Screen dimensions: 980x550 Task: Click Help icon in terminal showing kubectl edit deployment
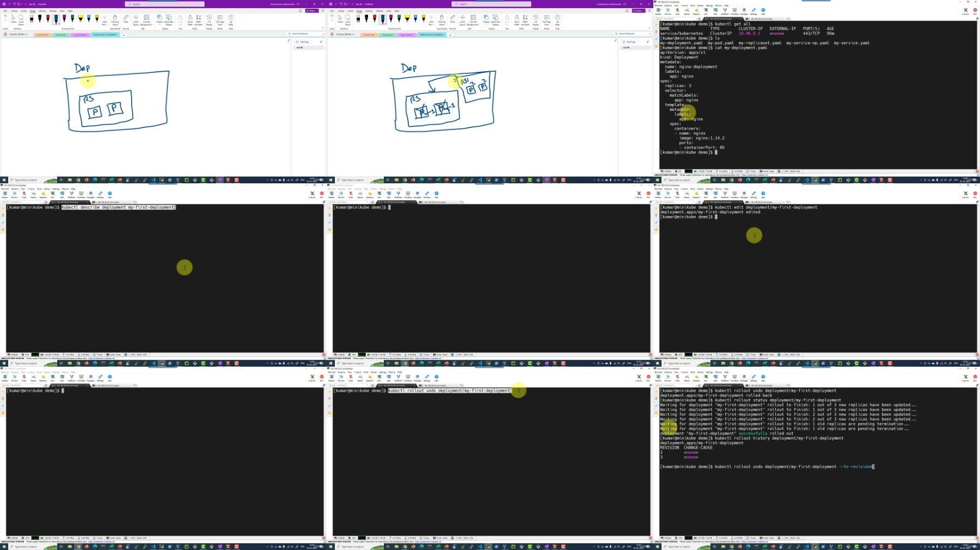[763, 194]
